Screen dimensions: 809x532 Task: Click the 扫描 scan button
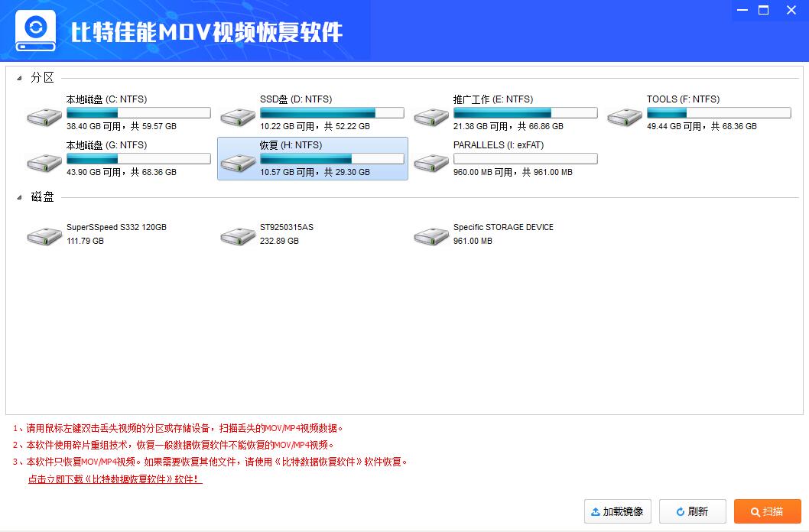coord(767,511)
